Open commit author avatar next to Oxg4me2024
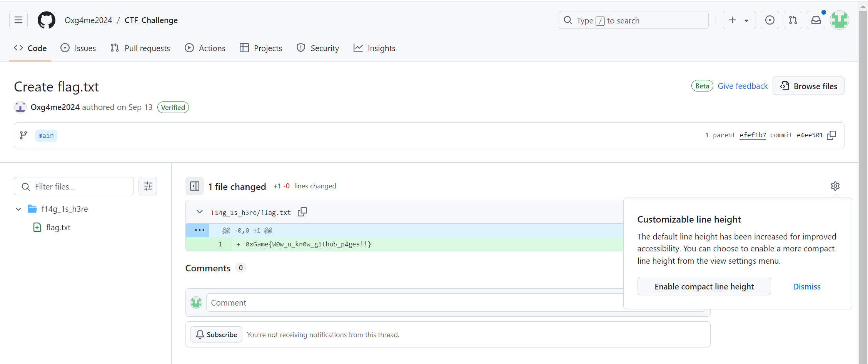The height and width of the screenshot is (364, 868). click(x=20, y=107)
